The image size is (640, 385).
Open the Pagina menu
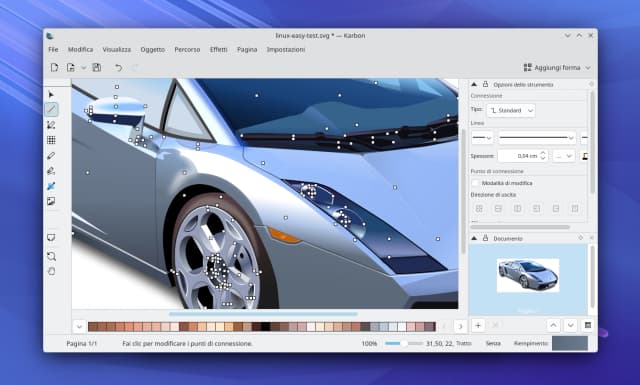coord(247,49)
